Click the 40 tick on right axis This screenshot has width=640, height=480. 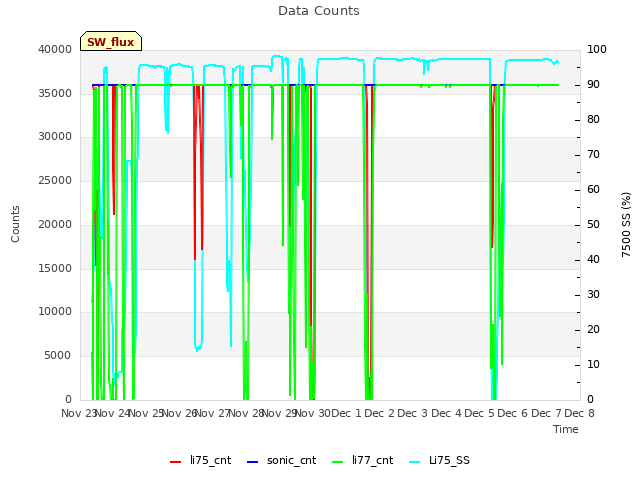click(593, 260)
